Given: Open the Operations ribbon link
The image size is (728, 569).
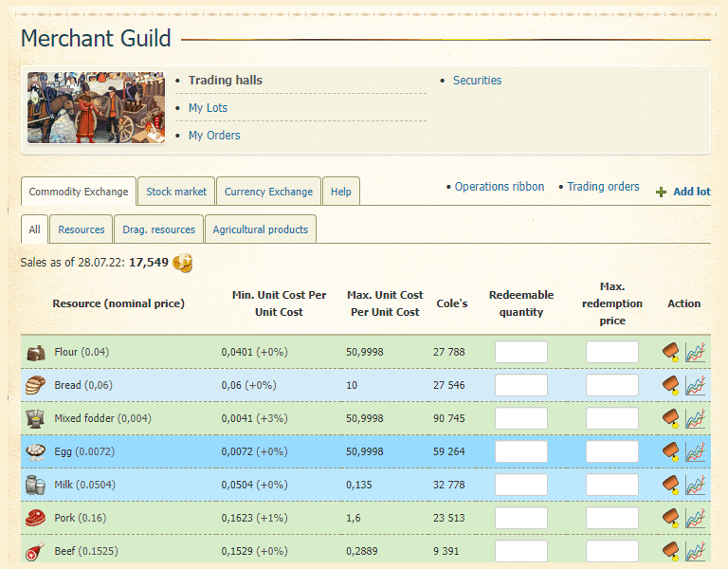Looking at the screenshot, I should pos(500,186).
